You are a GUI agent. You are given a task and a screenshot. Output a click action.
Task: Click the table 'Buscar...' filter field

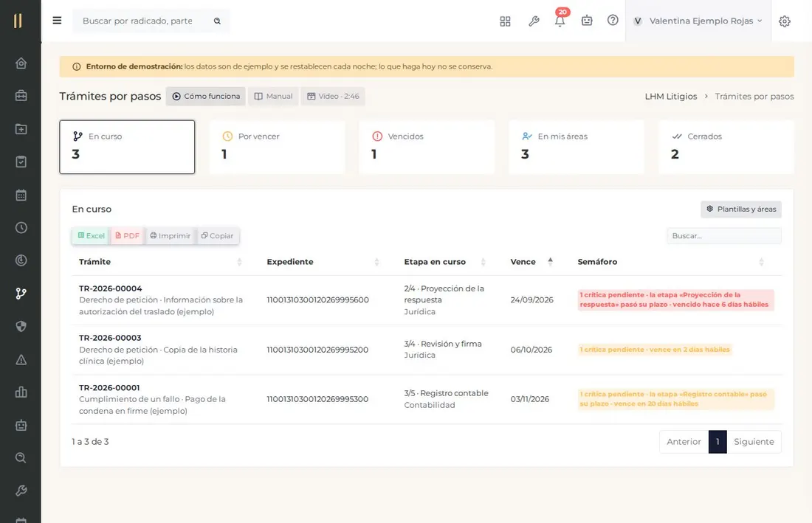pos(724,236)
